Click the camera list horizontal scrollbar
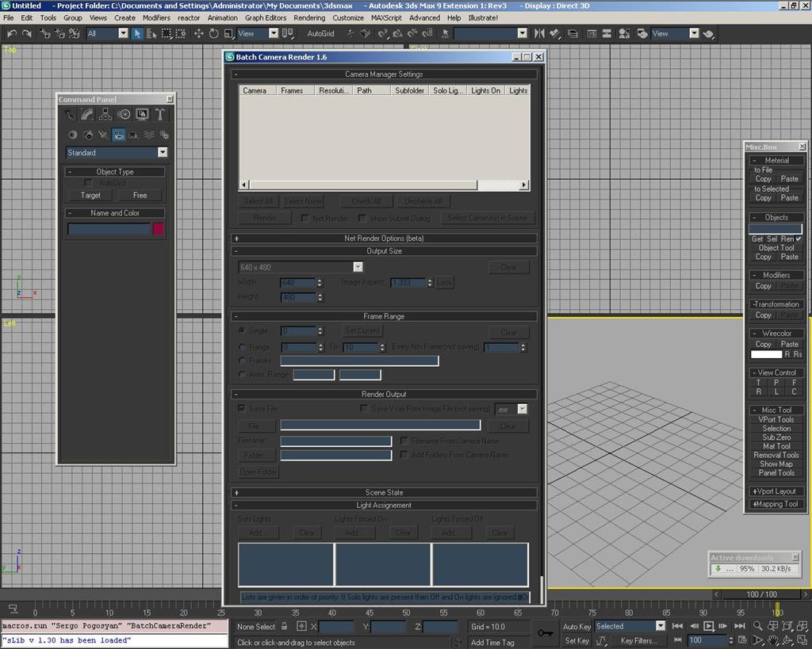The height and width of the screenshot is (649, 812). tap(385, 185)
